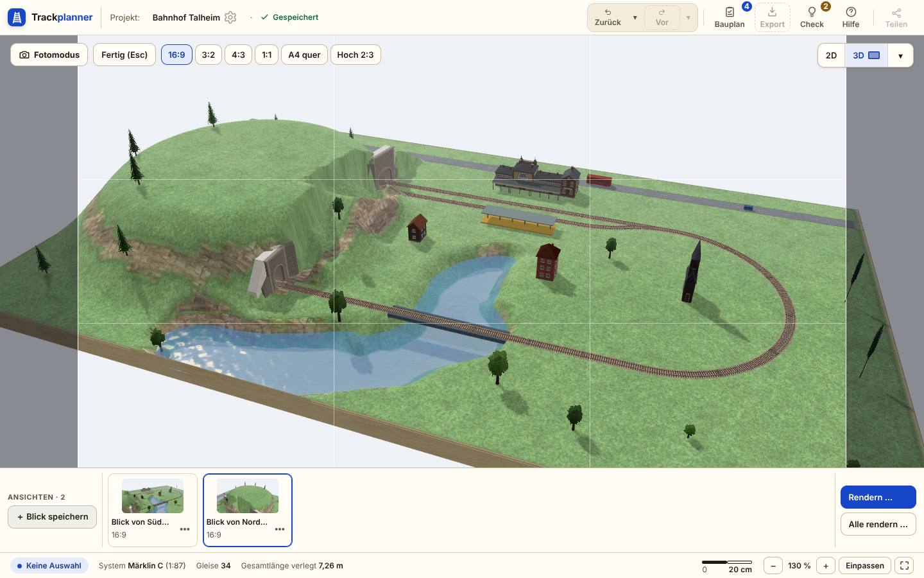This screenshot has width=924, height=578.
Task: Open options menu for Blick von Nord view
Action: [280, 529]
